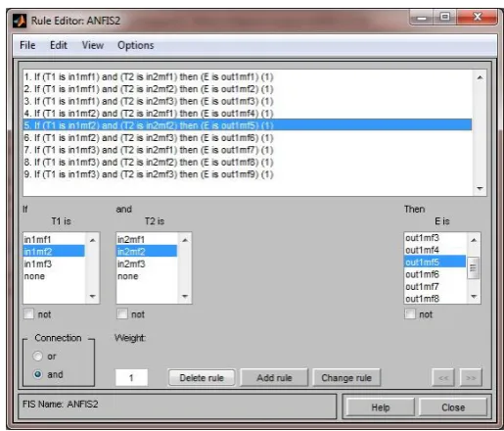Image resolution: width=504 pixels, height=431 pixels.
Task: Click the Close button at bottom
Action: [x=453, y=407]
